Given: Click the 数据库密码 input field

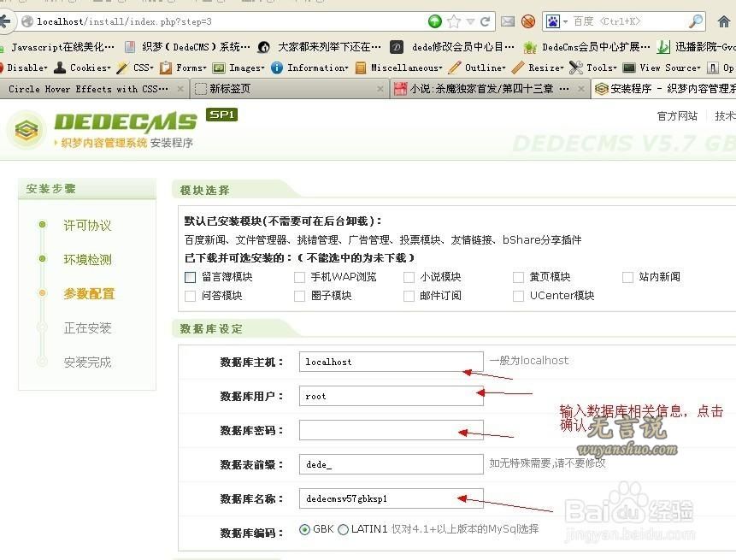Looking at the screenshot, I should (x=390, y=430).
